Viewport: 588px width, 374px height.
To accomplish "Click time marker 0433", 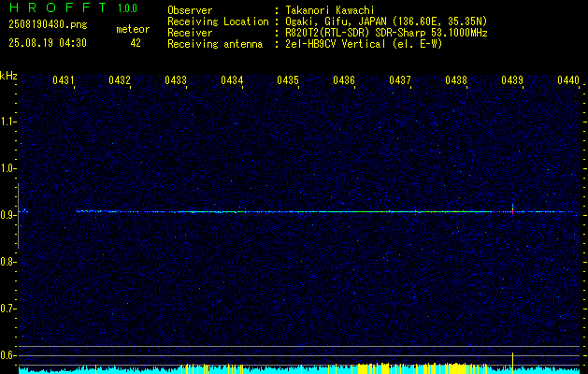I will [176, 80].
